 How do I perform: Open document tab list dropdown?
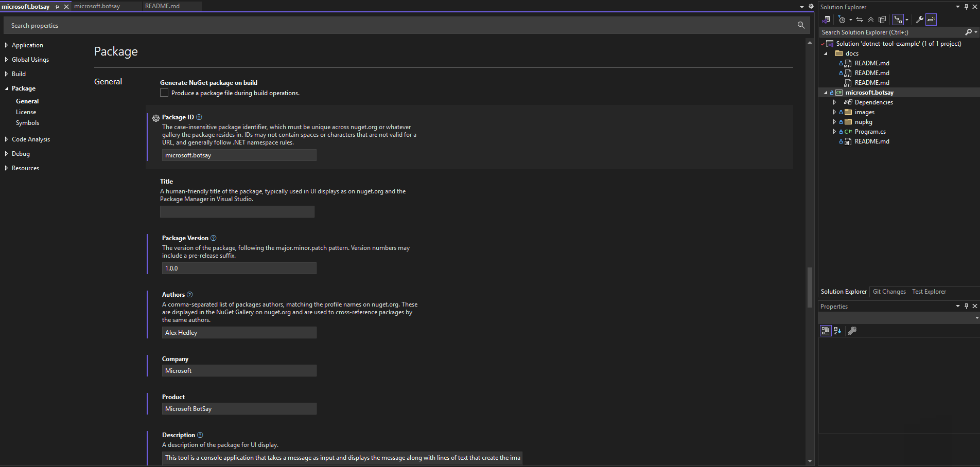pyautogui.click(x=802, y=7)
